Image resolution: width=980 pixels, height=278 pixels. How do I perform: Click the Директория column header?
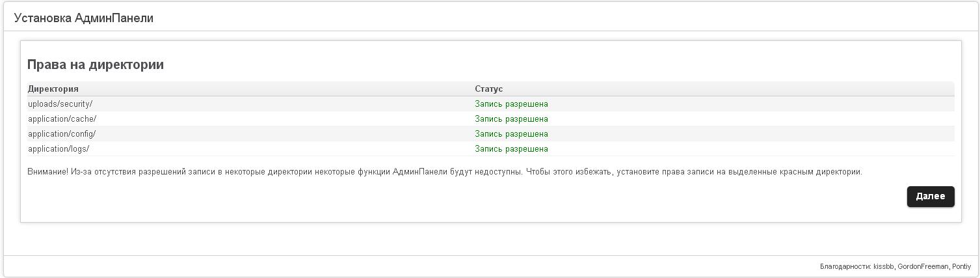(x=53, y=89)
